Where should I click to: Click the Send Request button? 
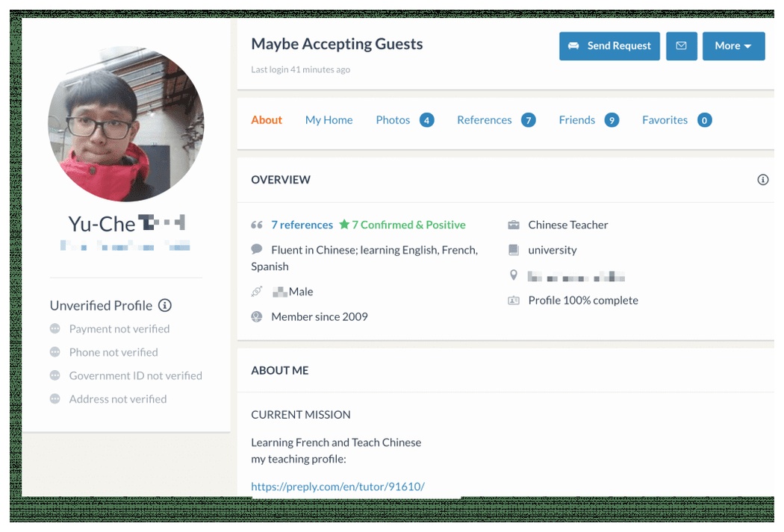point(609,46)
